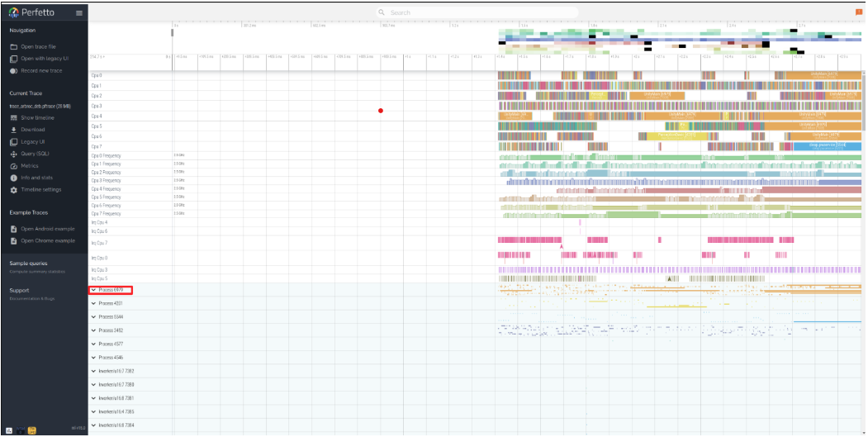Collapse sidebar with the hamburger menu icon
The height and width of the screenshot is (437, 868).
point(78,12)
